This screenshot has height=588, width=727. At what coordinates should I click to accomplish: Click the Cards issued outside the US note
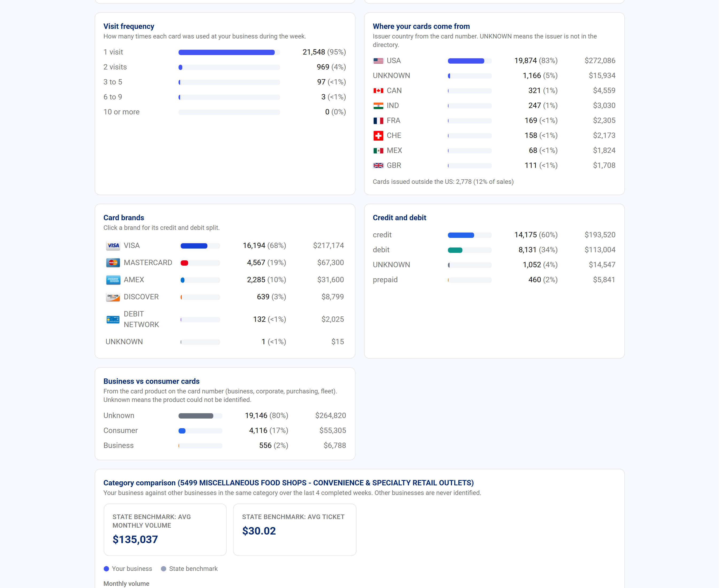[443, 181]
